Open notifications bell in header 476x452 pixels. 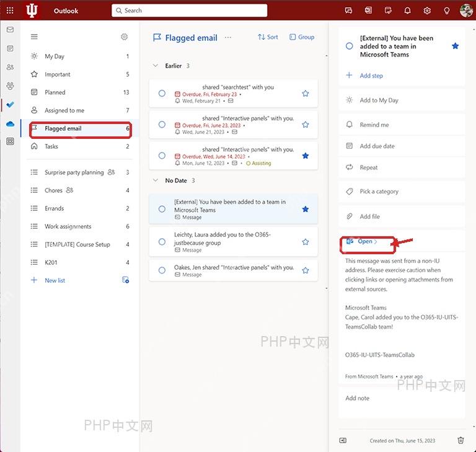click(407, 11)
